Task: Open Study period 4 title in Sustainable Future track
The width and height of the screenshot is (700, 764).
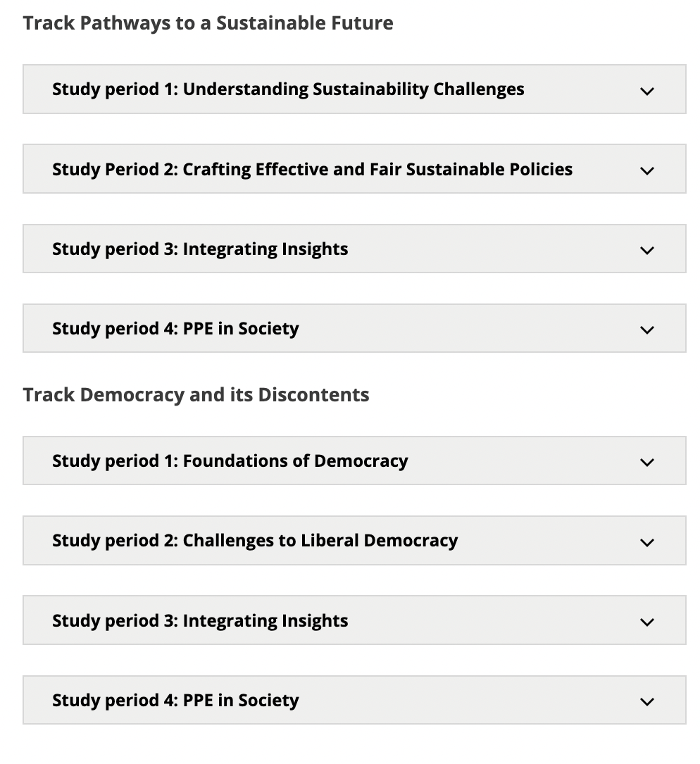Action: tap(175, 328)
